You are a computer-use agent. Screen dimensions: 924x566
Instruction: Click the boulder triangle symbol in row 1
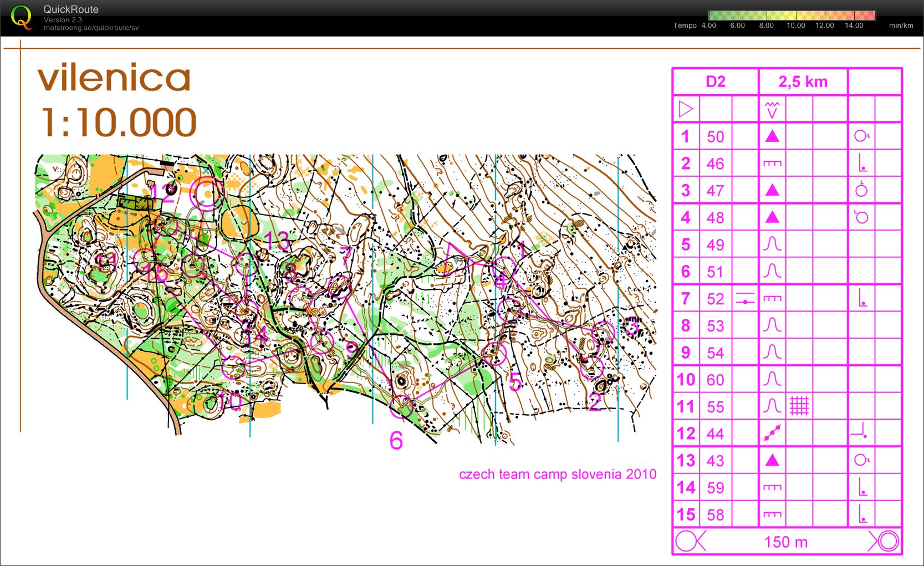point(772,136)
